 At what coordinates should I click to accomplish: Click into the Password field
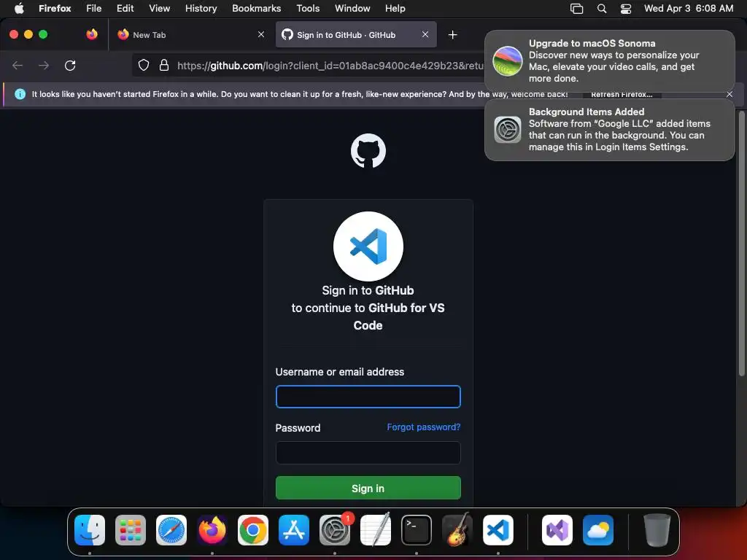pos(368,453)
